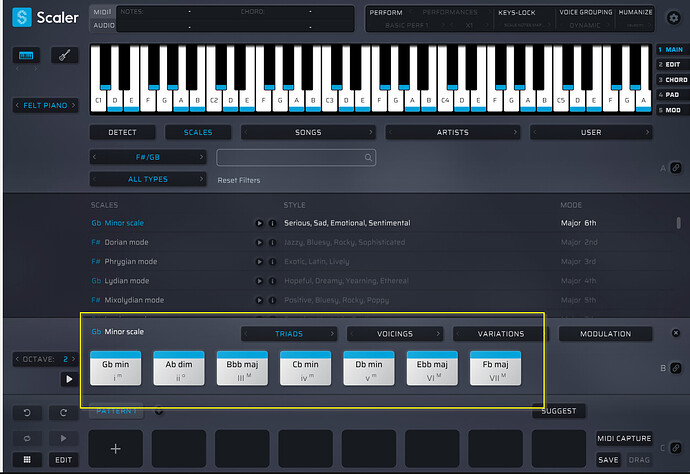Toggle the PERFORM option

coord(386,13)
